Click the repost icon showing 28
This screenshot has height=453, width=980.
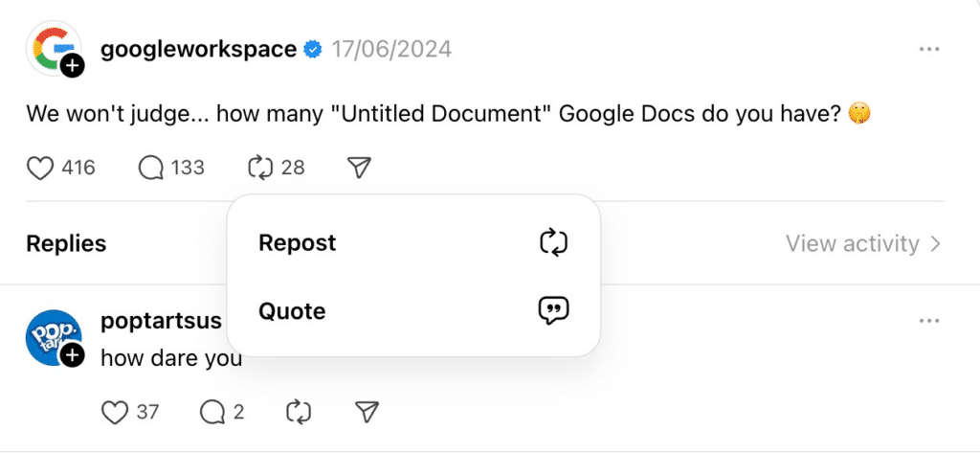[x=260, y=168]
